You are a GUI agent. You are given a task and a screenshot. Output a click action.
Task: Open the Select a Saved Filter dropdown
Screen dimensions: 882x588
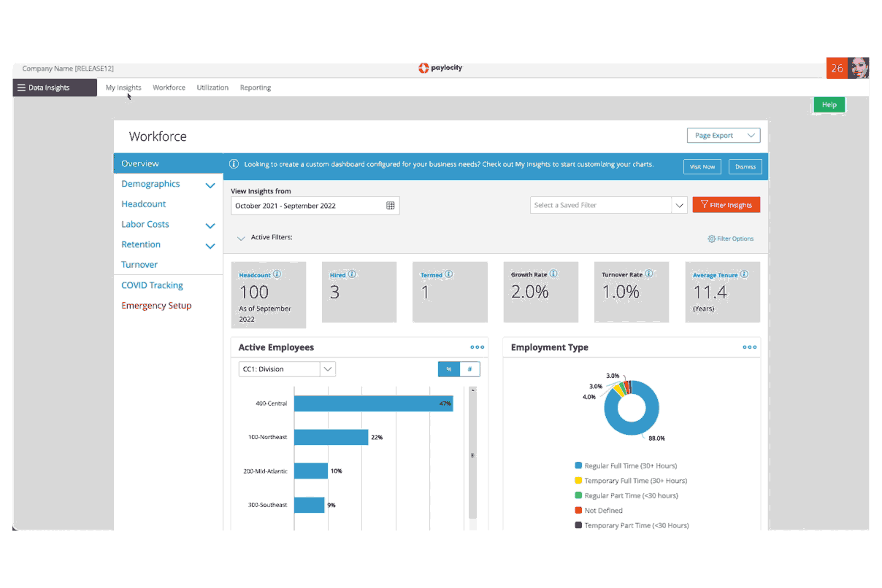pyautogui.click(x=608, y=206)
